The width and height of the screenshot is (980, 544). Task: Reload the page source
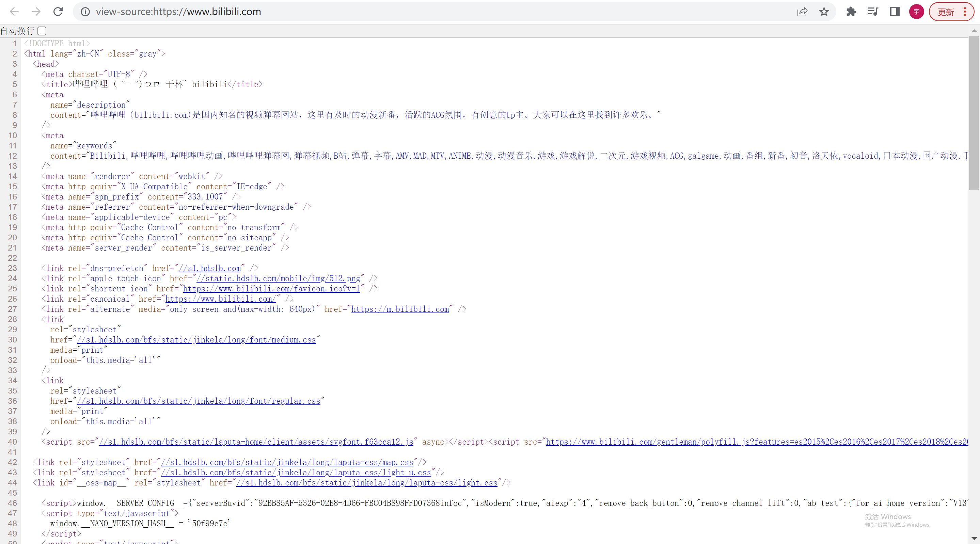click(x=58, y=12)
